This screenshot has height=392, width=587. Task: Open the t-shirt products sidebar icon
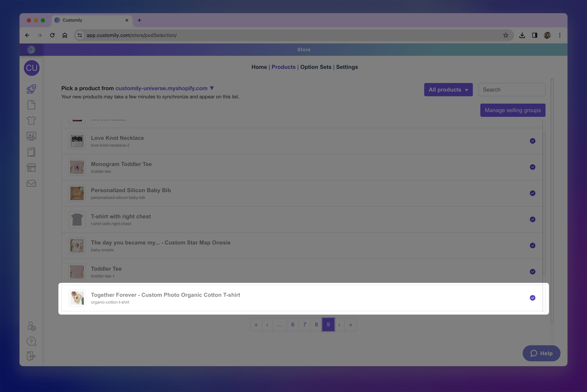click(x=31, y=120)
